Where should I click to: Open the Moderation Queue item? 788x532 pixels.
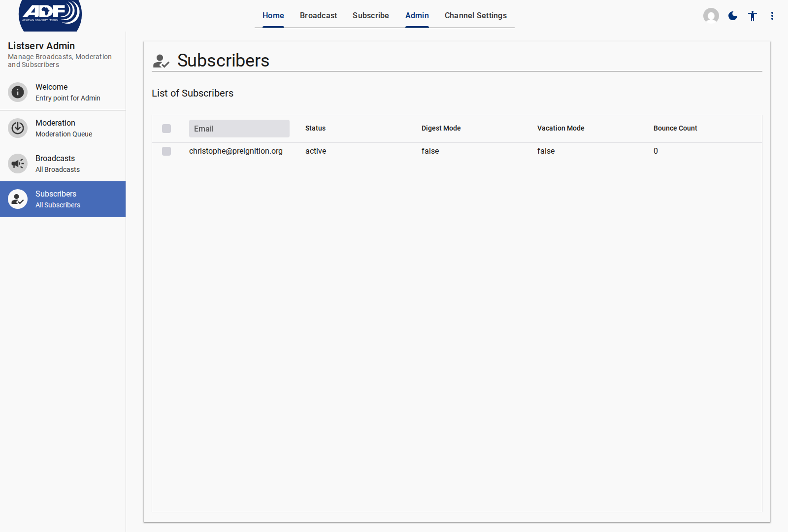(x=63, y=128)
